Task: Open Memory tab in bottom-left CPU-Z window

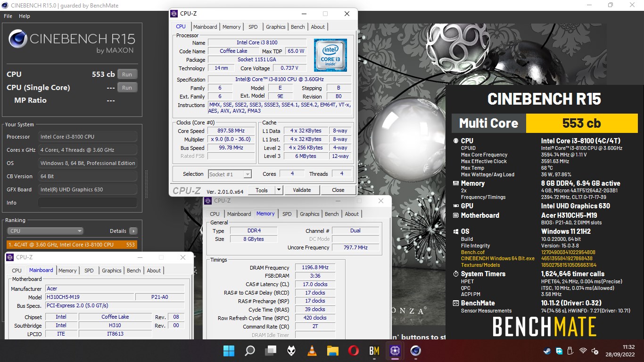Action: (67, 271)
